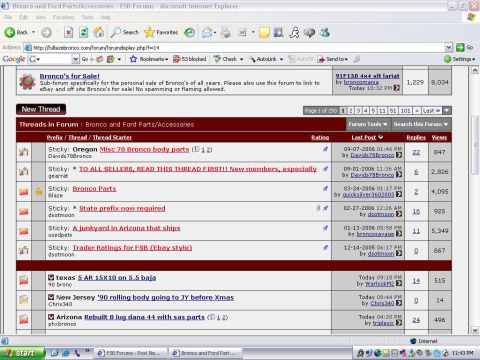This screenshot has height=360, width=480.
Task: Open the Bronco Parts sticky thread
Action: coord(94,189)
